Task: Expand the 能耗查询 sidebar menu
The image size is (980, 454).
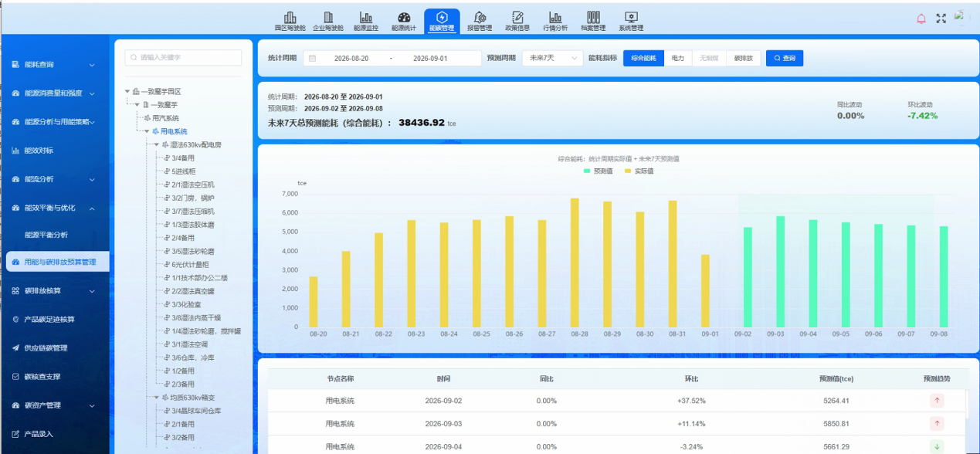Action: [54, 65]
